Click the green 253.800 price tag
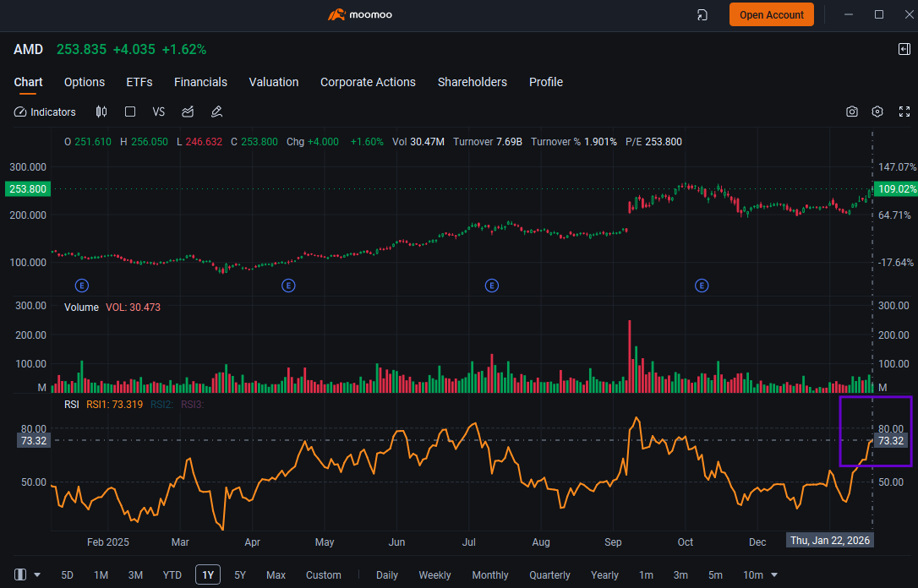 28,189
